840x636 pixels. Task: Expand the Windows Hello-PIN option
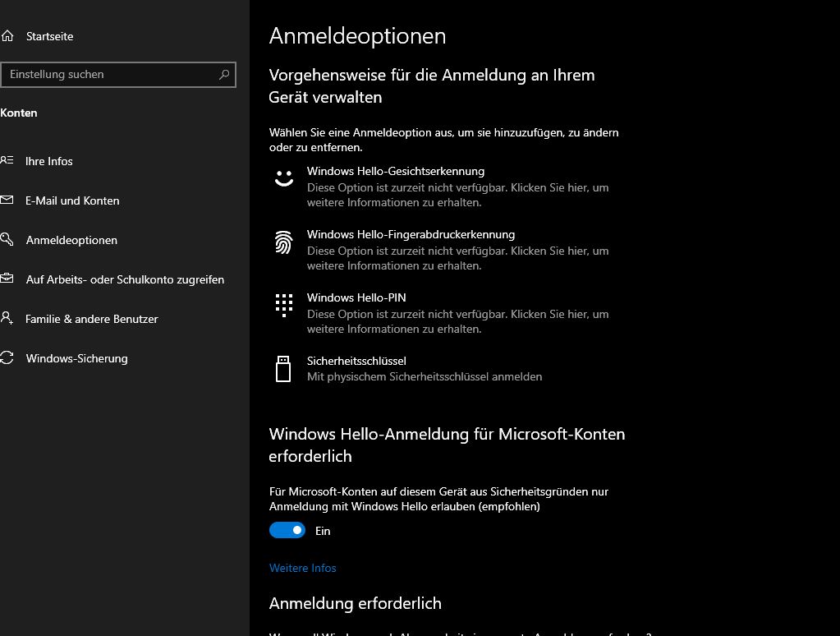tap(356, 298)
